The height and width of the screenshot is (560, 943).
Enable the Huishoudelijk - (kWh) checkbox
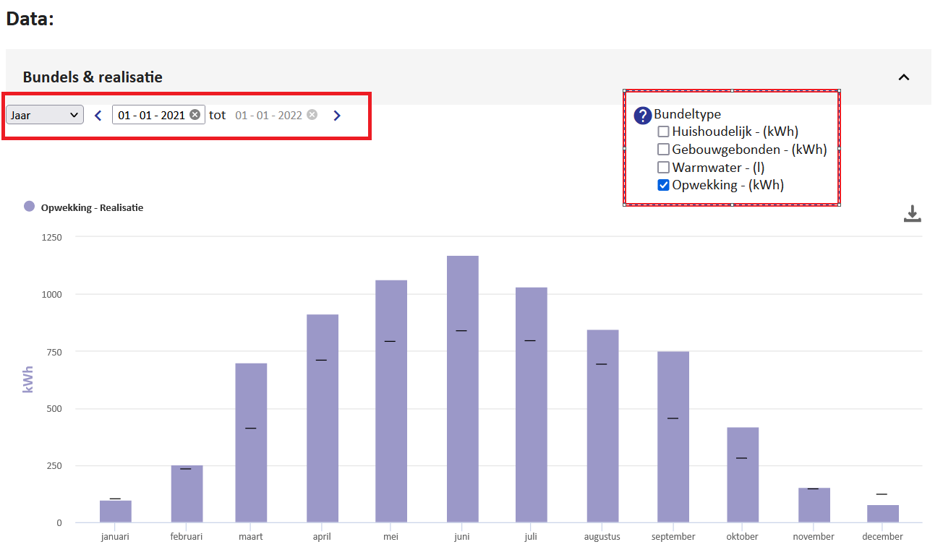coord(663,132)
